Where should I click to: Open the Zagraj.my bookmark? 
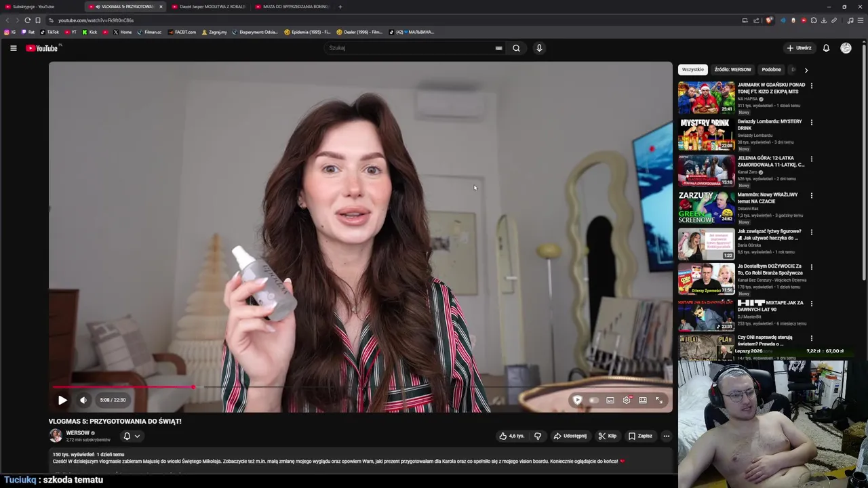click(x=214, y=32)
